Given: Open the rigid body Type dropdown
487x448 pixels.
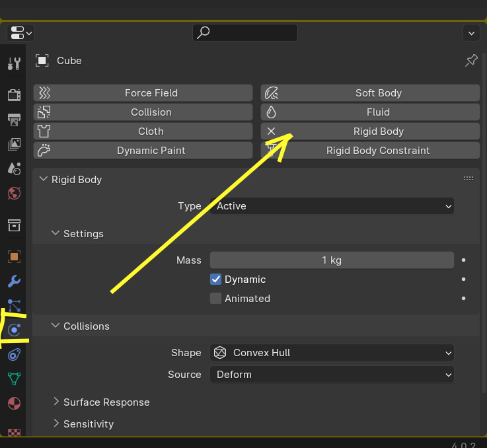Looking at the screenshot, I should click(332, 206).
